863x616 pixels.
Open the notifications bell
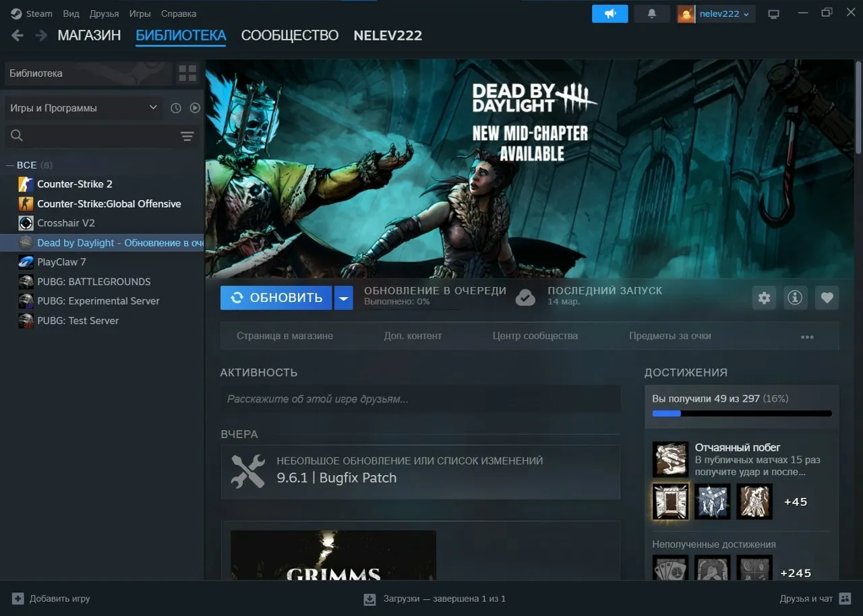[x=651, y=13]
